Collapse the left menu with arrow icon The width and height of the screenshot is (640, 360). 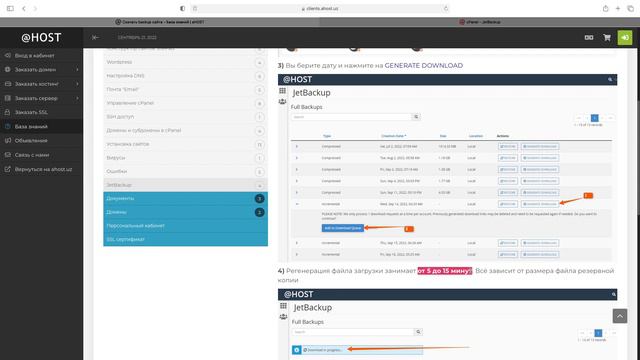point(95,37)
